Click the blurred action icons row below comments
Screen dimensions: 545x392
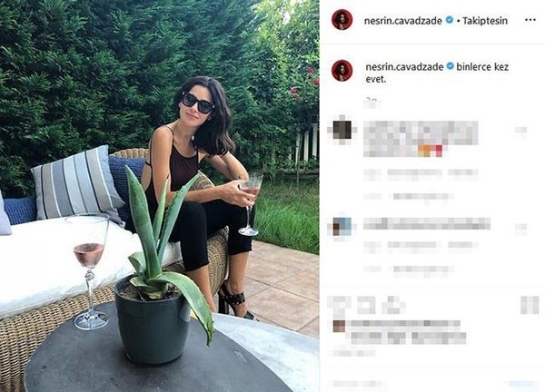pyautogui.click(x=367, y=305)
